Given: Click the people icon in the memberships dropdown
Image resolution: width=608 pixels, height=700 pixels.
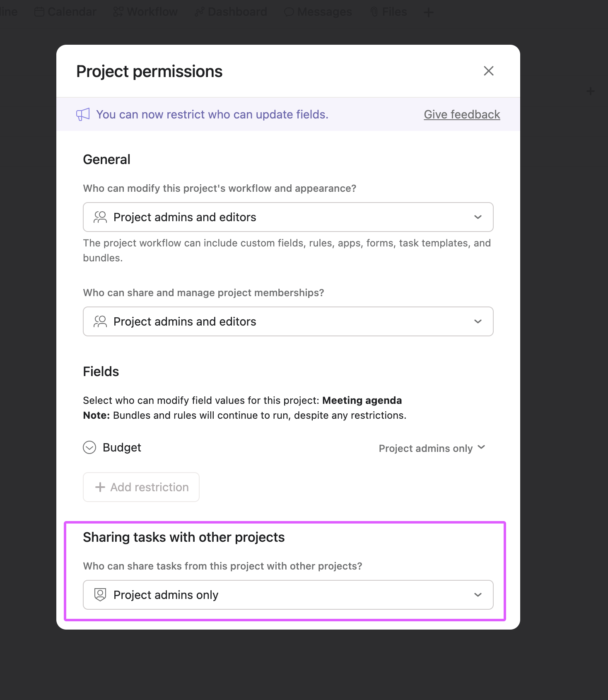Looking at the screenshot, I should tap(101, 321).
